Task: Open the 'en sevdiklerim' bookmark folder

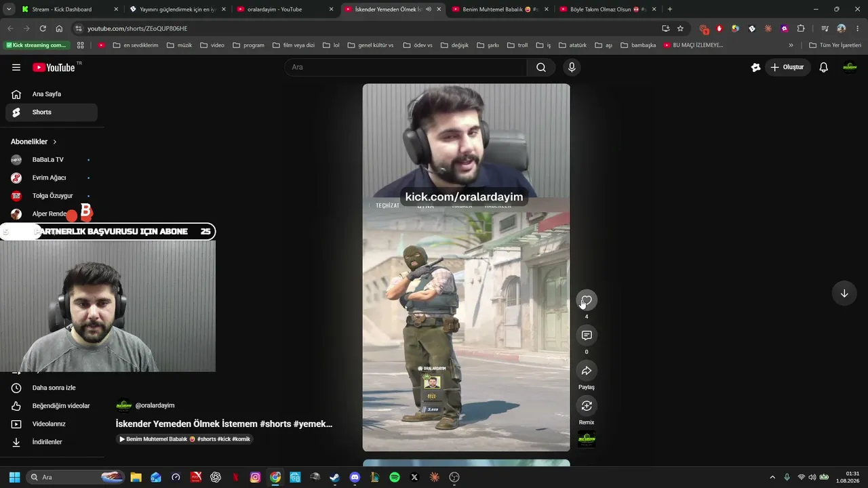Action: click(136, 45)
